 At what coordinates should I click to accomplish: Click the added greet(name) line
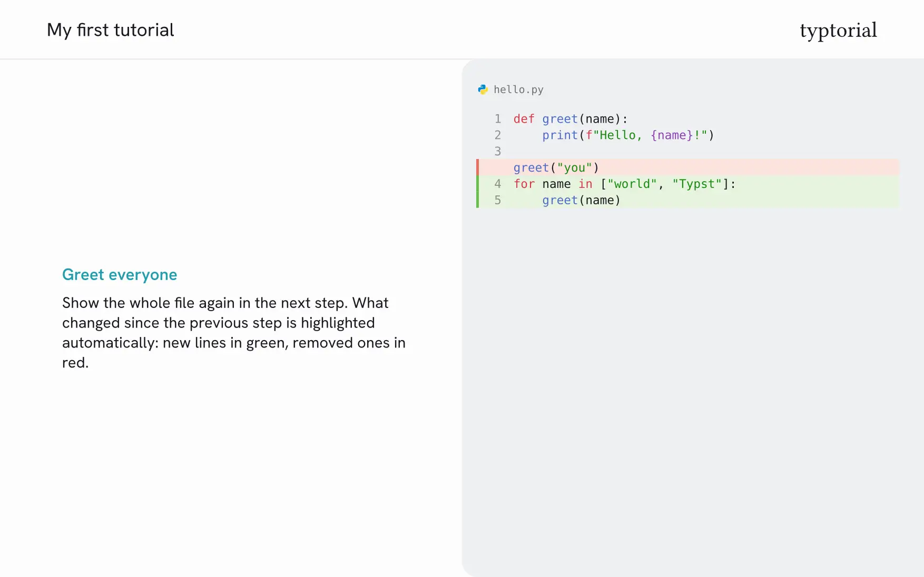(688, 200)
